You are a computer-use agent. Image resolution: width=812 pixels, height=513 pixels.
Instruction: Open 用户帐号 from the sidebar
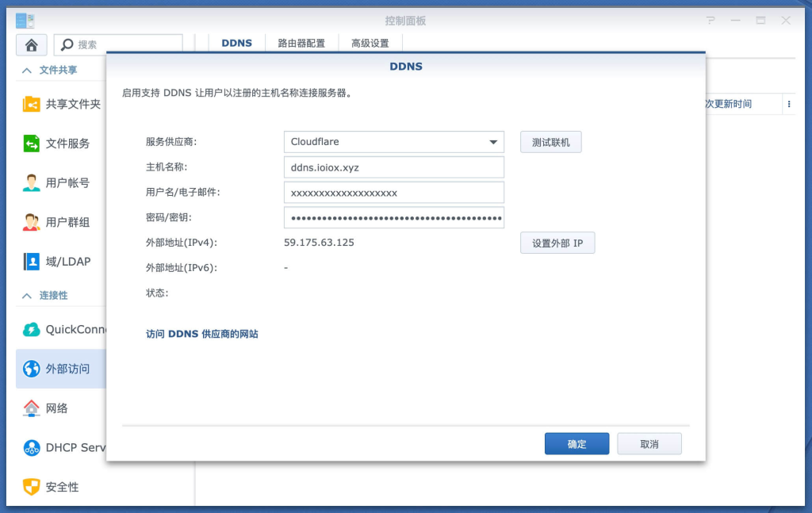pos(32,182)
